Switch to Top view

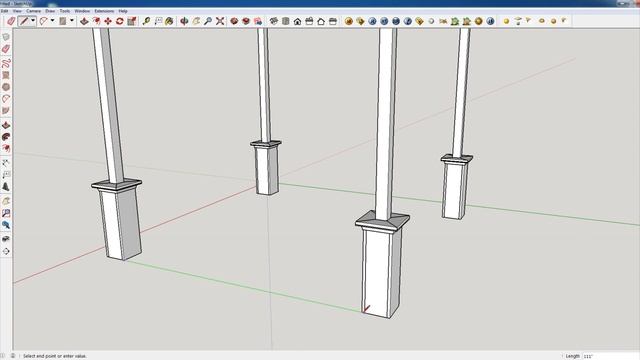[286, 21]
